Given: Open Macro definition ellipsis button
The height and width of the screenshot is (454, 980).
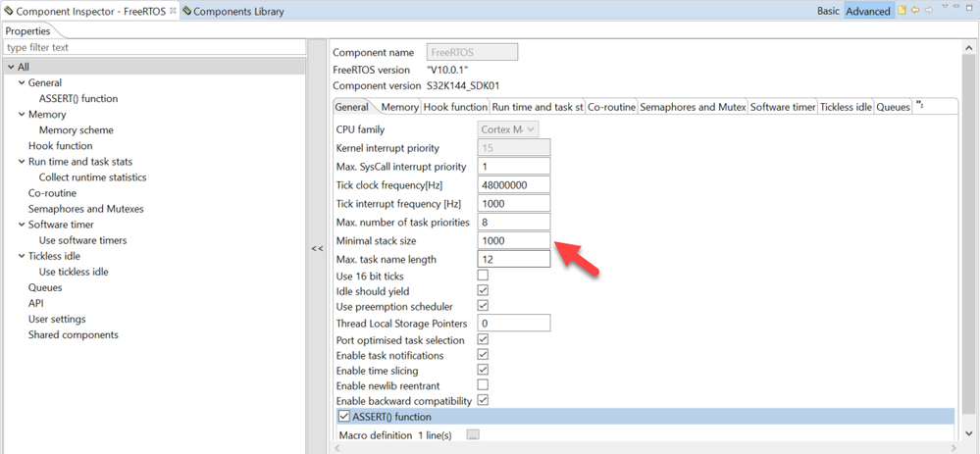Looking at the screenshot, I should pyautogui.click(x=473, y=435).
